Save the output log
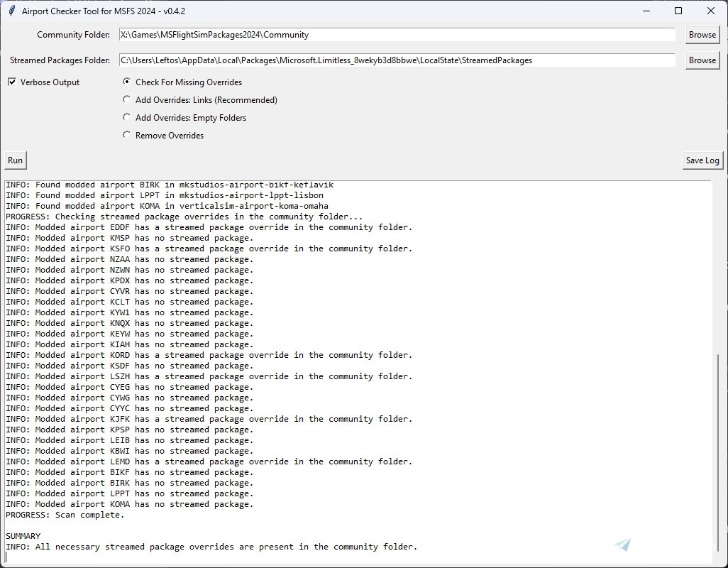Screen dimensions: 728x568 point(702,160)
